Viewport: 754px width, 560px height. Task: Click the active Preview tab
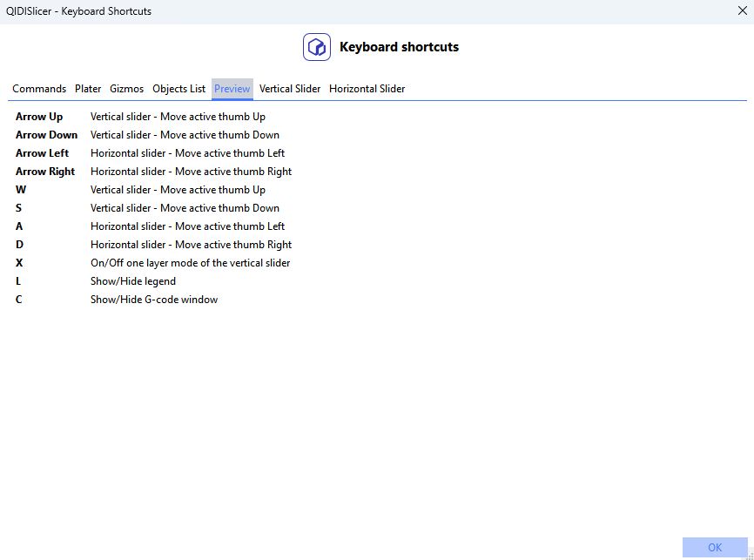point(232,89)
